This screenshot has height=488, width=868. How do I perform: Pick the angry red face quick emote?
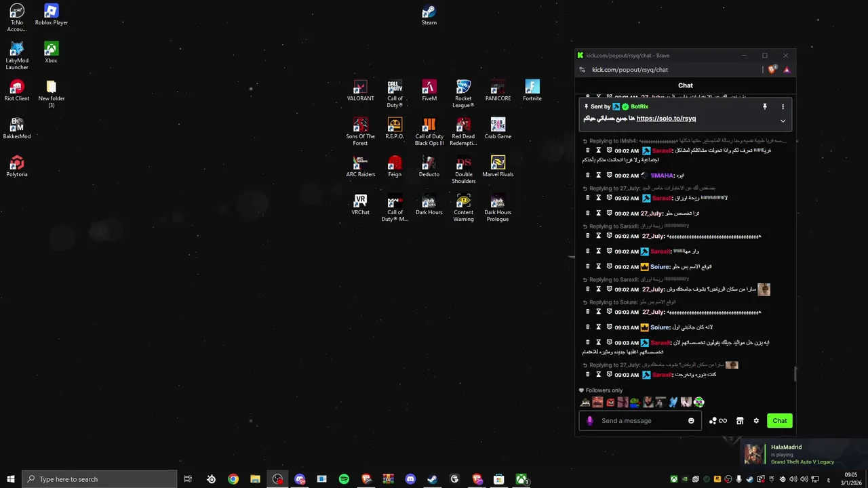(x=610, y=403)
